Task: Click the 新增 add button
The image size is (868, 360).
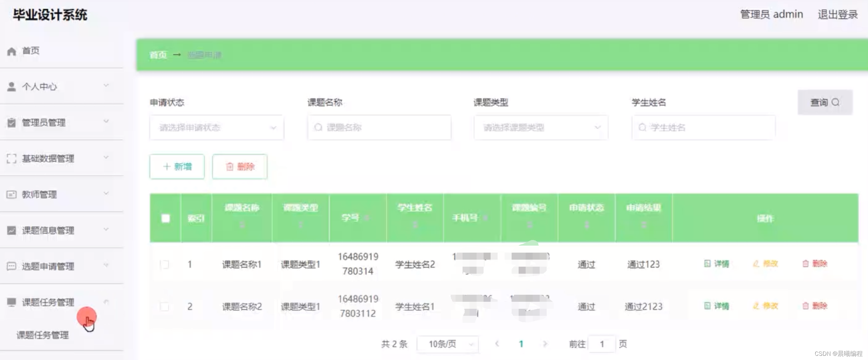Action: [x=177, y=167]
